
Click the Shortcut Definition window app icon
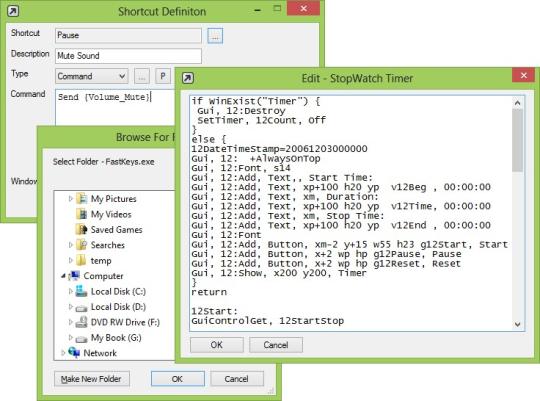[x=13, y=11]
